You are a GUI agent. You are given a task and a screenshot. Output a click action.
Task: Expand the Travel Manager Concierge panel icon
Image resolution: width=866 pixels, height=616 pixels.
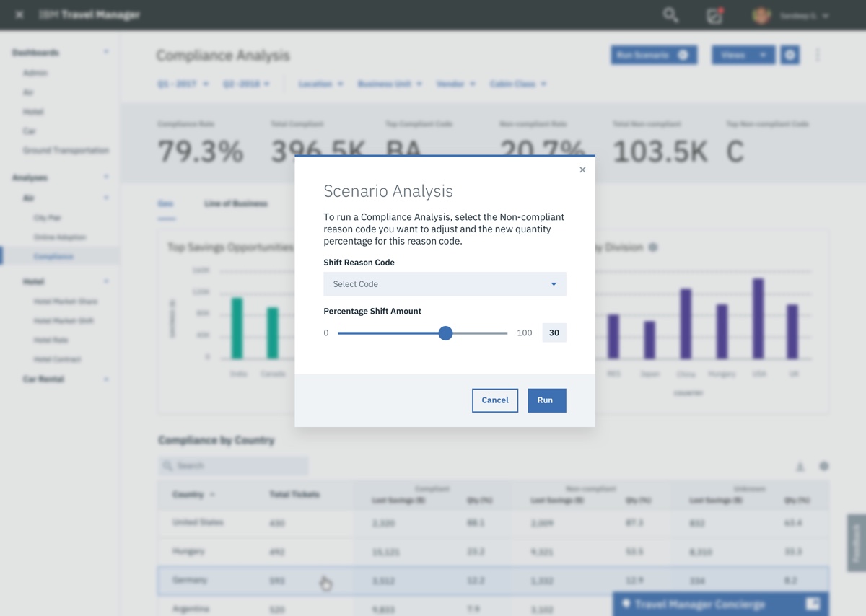813,604
